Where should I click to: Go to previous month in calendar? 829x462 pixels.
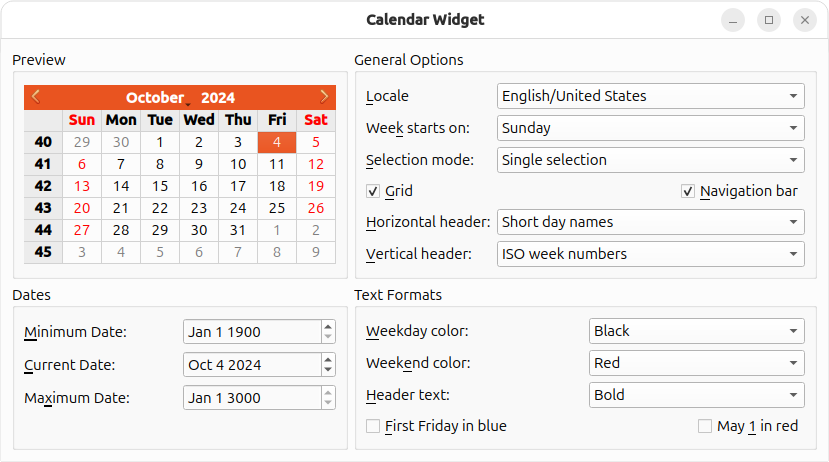[x=36, y=97]
